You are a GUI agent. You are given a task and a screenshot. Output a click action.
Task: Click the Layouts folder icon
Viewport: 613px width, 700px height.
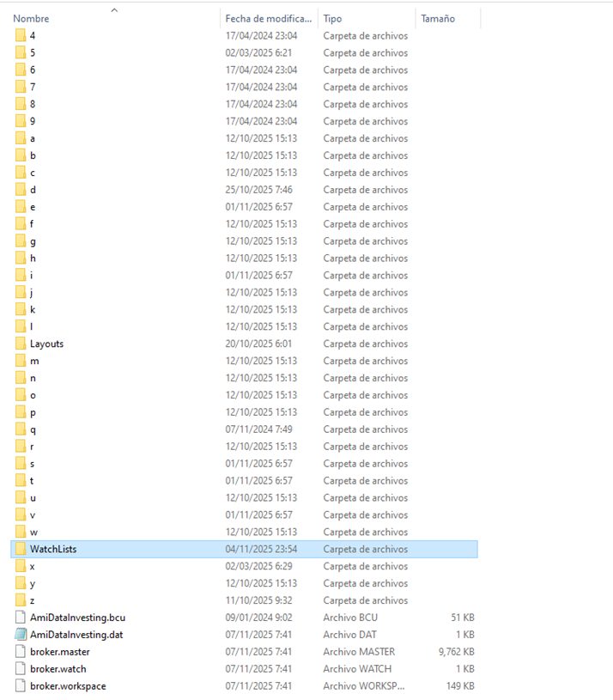(x=21, y=344)
